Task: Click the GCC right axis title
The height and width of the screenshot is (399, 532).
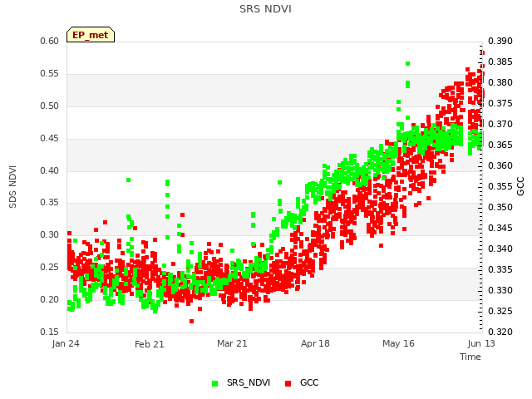Action: coord(520,186)
